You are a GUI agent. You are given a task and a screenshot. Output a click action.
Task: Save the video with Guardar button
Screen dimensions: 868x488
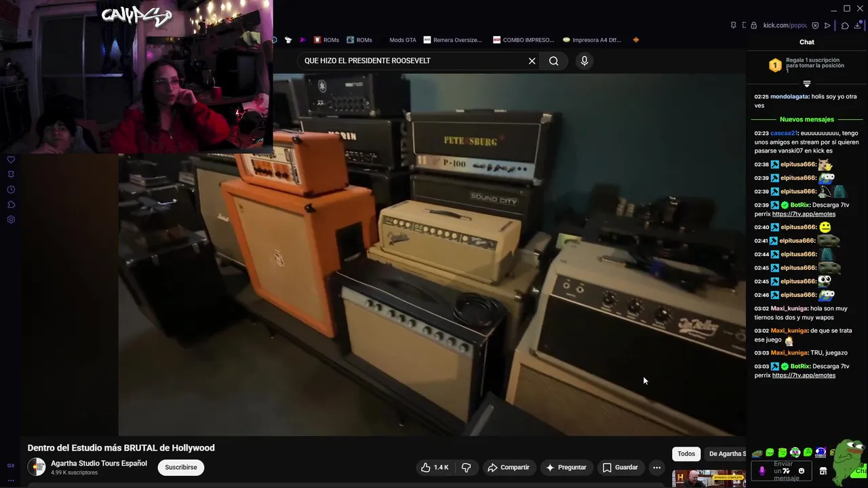tap(620, 468)
